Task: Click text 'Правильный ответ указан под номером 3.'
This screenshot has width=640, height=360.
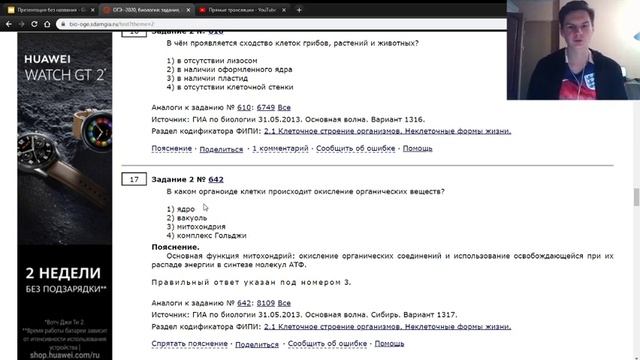Action: point(251,282)
